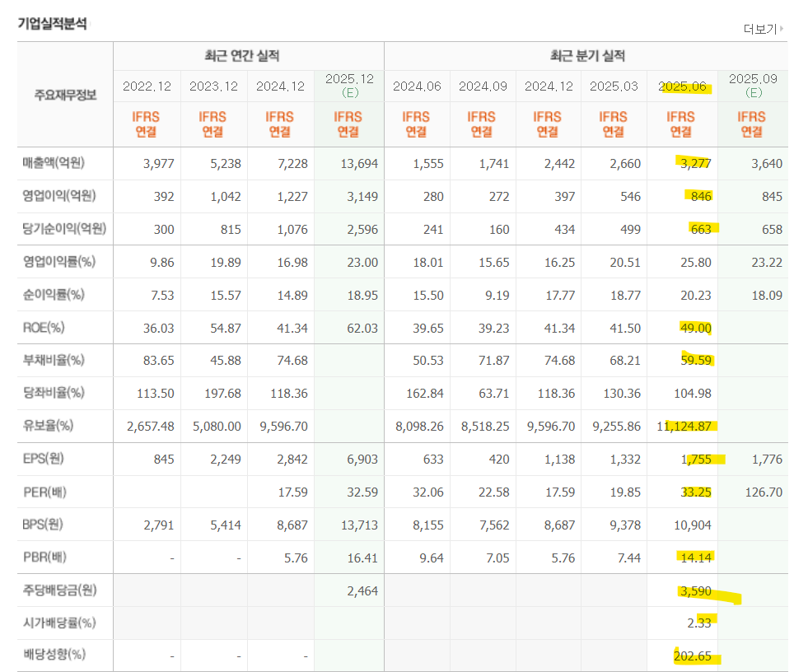Image resolution: width=794 pixels, height=672 pixels.
Task: Click the 2024.09 column header
Action: (x=483, y=86)
